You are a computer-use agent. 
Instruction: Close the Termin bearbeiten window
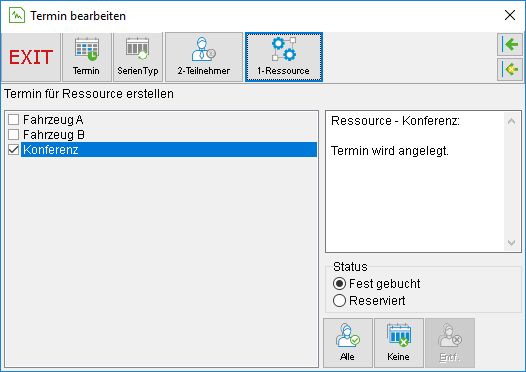point(510,15)
